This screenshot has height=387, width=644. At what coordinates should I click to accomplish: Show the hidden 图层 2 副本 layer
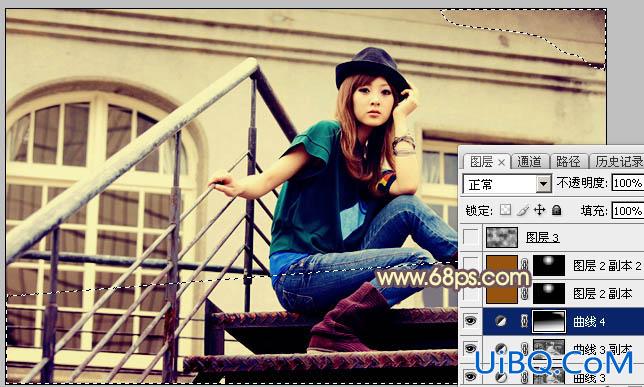click(471, 293)
